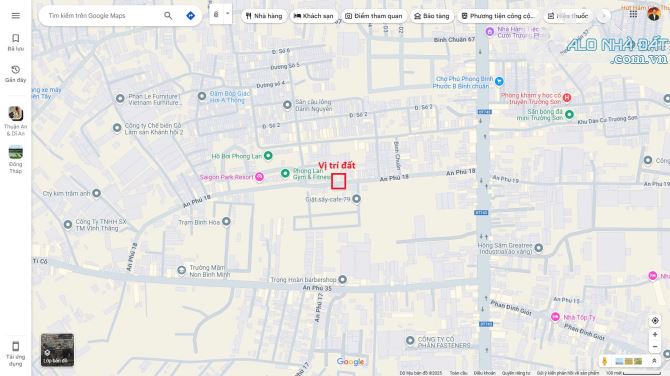Open the Điều khoản footer link
The width and height of the screenshot is (670, 376).
click(484, 373)
